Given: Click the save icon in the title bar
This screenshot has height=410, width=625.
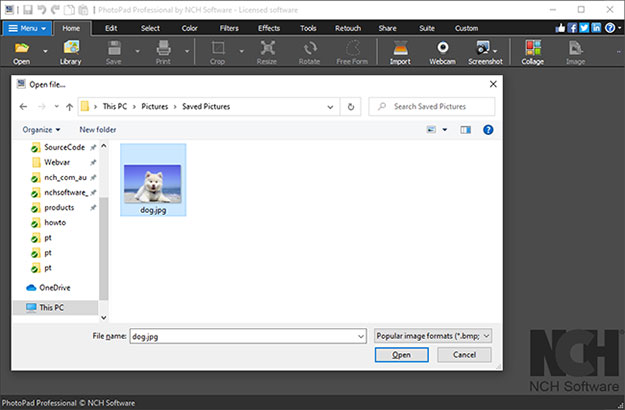Looking at the screenshot, I should 28,10.
